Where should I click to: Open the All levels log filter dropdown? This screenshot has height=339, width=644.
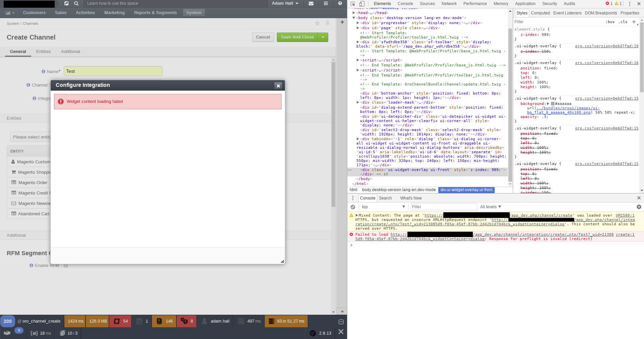point(491,207)
